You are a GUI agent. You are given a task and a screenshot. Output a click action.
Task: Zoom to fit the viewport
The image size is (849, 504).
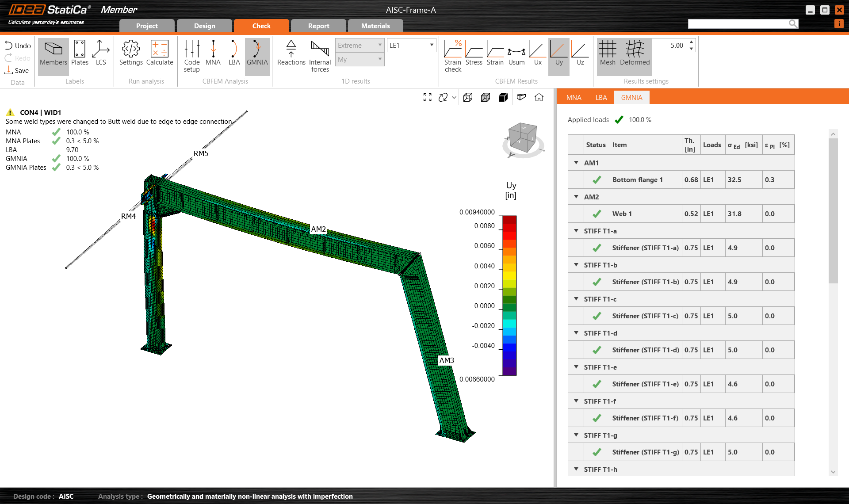click(x=427, y=97)
